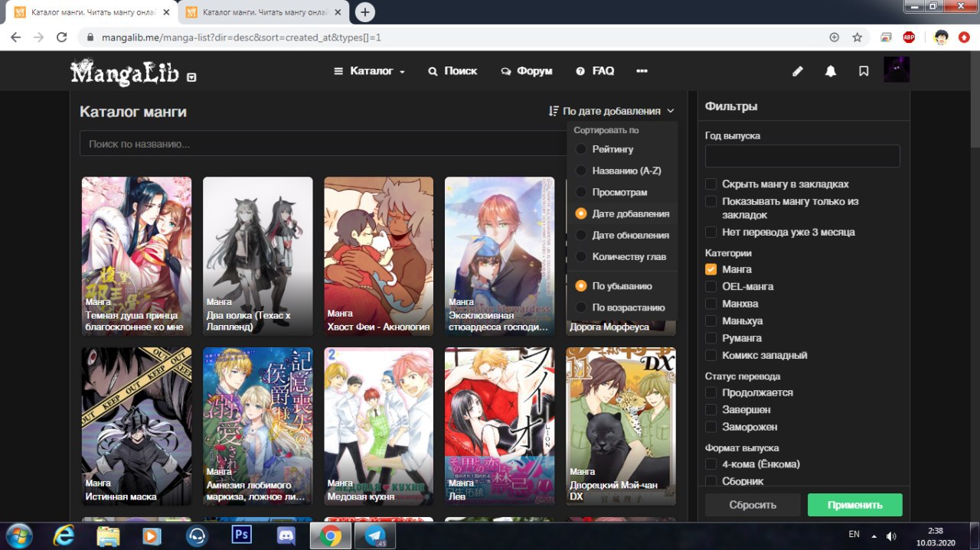Screen dimensions: 980x550
Task: Expand the 'Каталог' dropdown menu
Action: point(370,71)
